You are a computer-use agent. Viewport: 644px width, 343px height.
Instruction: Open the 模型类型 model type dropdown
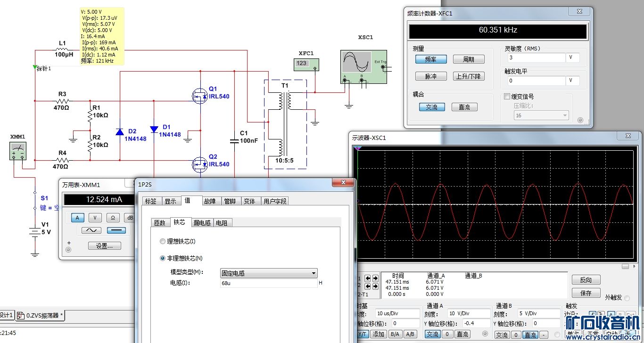pos(269,273)
